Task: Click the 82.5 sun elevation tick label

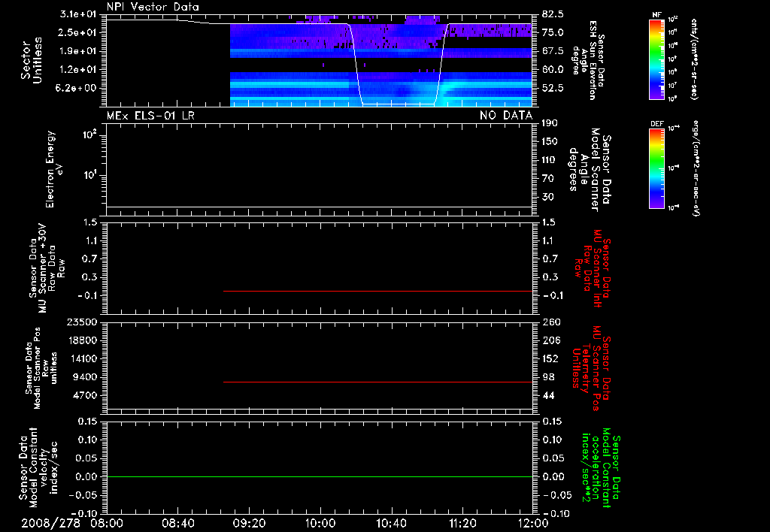Action: 553,14
